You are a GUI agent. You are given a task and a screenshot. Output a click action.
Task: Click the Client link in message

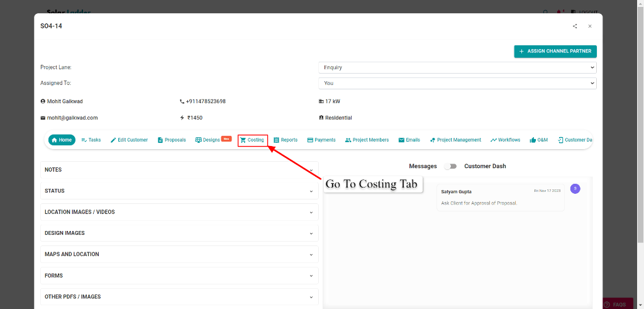(456, 203)
